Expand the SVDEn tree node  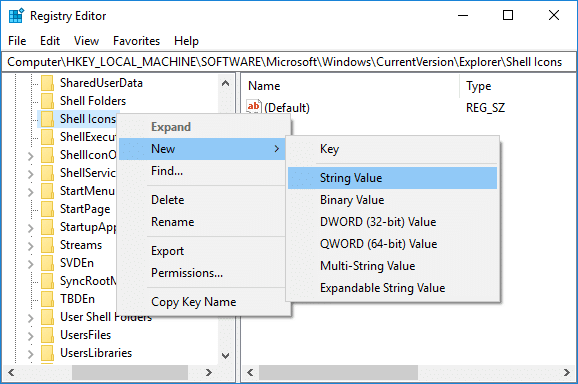pyautogui.click(x=31, y=263)
